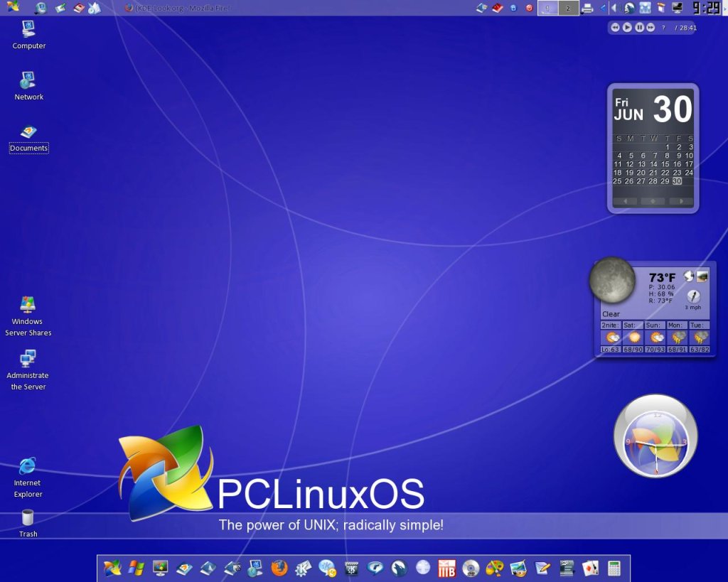728x582 pixels.
Task: Open the KDE film clapper icon in the dock
Action: tap(351, 568)
